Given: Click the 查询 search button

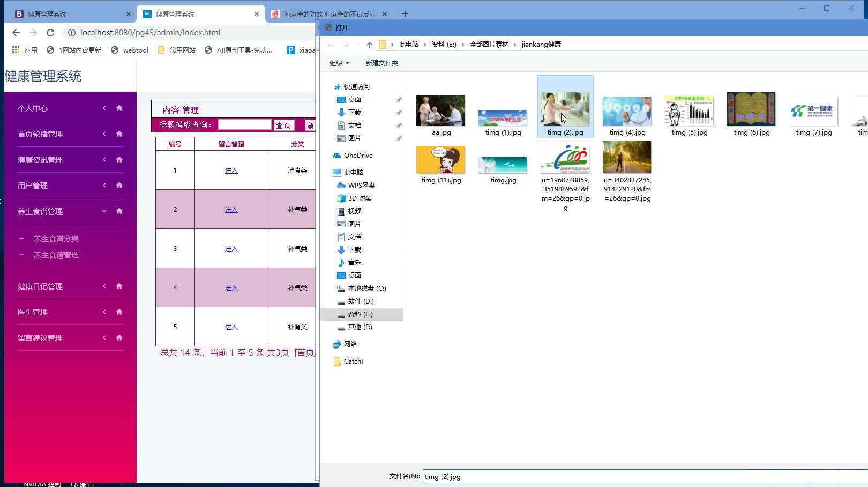Looking at the screenshot, I should coord(284,124).
